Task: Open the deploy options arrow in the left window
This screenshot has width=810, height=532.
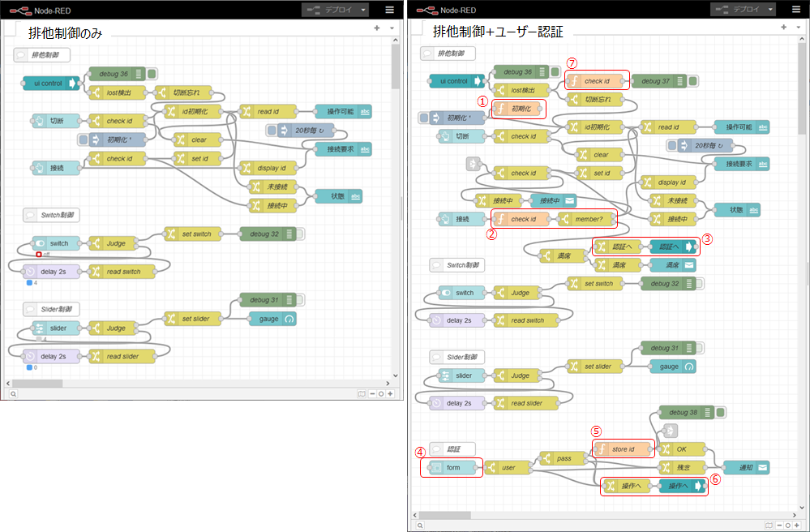Action: pos(362,10)
